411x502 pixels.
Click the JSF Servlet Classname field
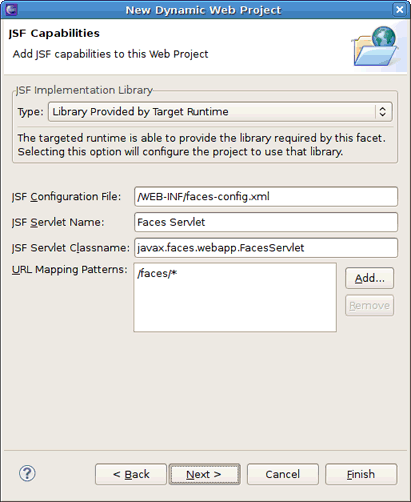[266, 248]
